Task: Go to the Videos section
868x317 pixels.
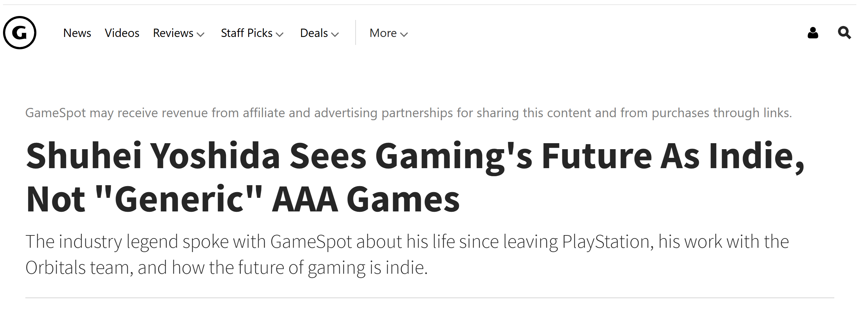Action: [122, 33]
